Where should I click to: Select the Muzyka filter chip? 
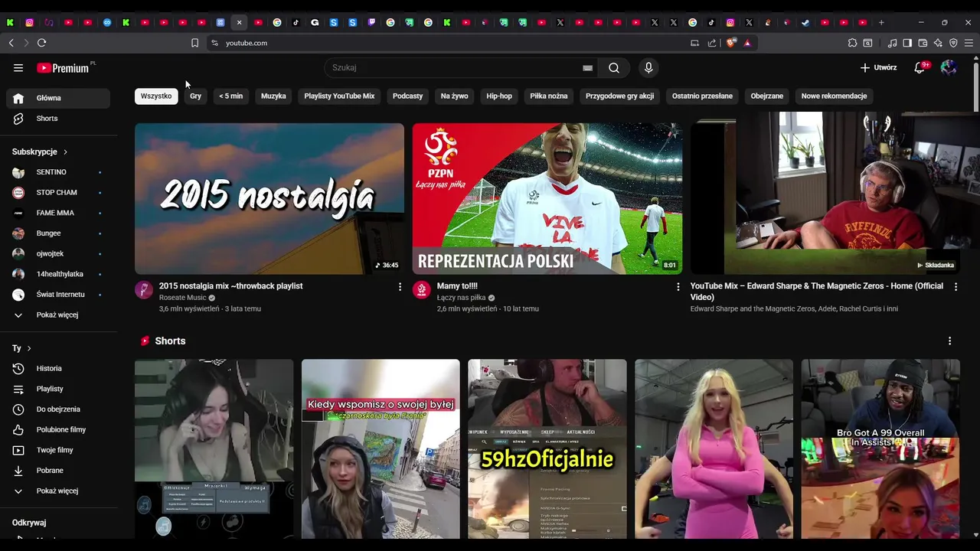(273, 96)
